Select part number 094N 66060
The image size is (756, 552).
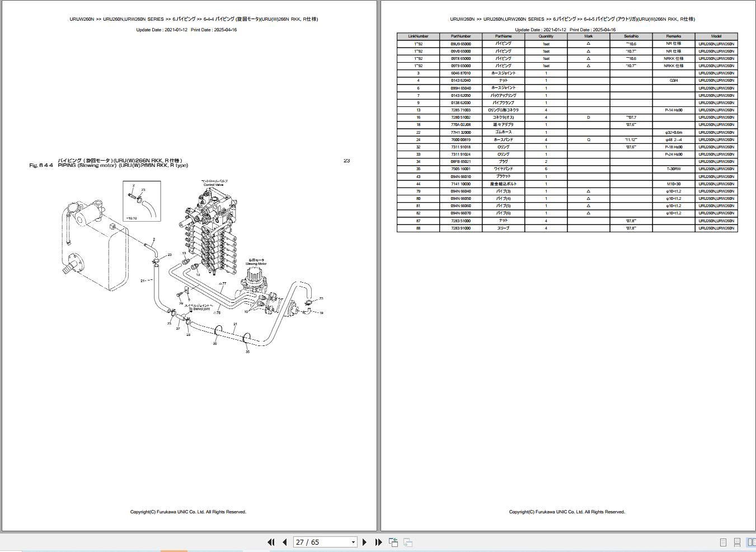click(x=461, y=206)
